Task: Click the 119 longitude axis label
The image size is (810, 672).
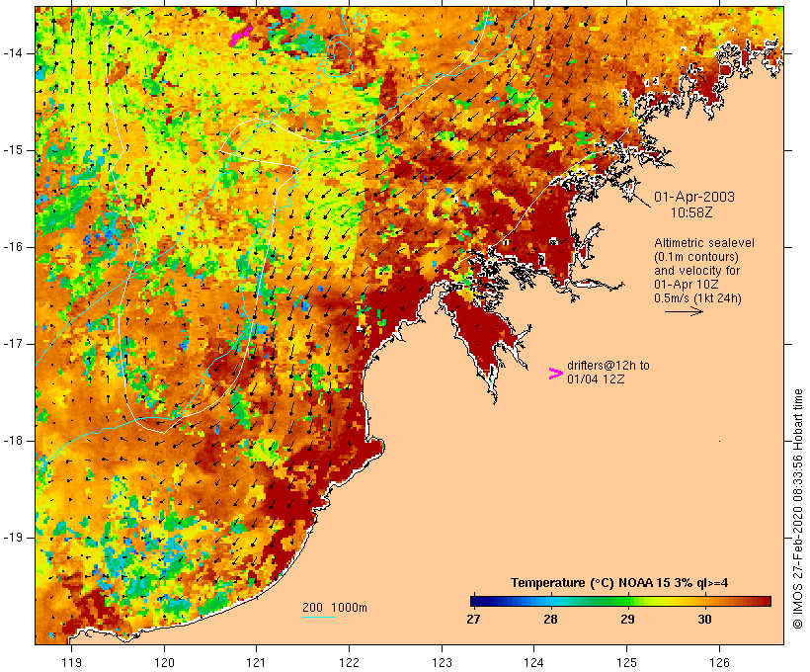Action: [x=71, y=663]
